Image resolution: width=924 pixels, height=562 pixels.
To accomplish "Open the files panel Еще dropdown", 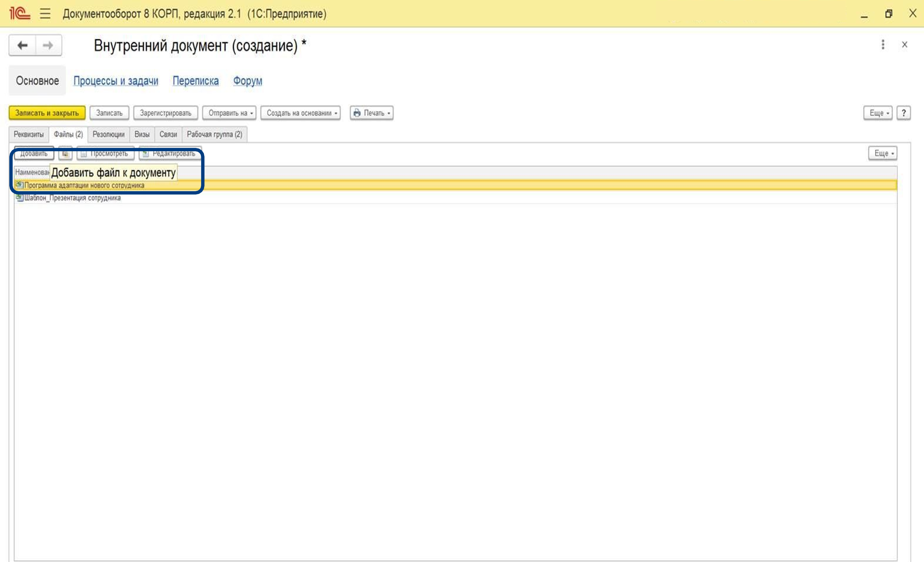I will (883, 153).
